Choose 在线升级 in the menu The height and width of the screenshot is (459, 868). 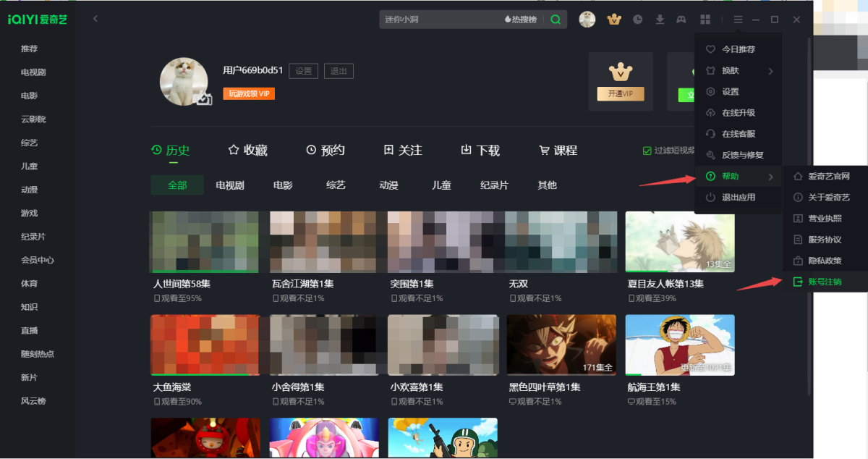(x=738, y=113)
